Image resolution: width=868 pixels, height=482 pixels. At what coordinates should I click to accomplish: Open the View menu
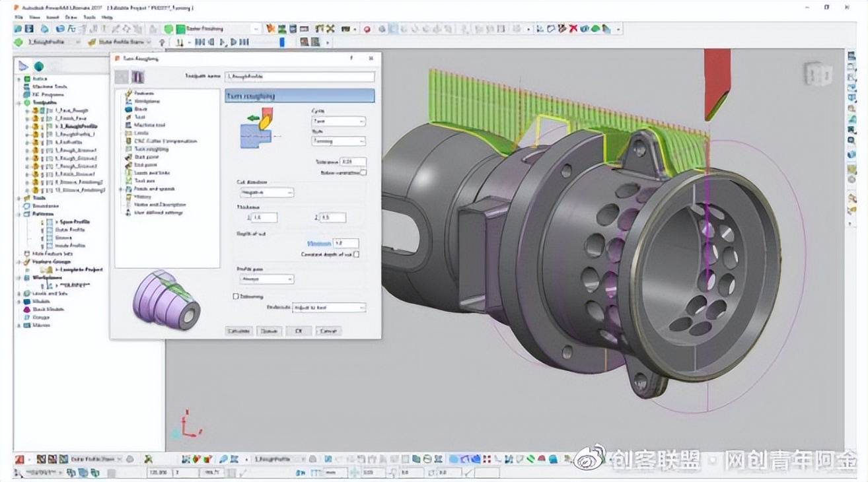tap(34, 16)
